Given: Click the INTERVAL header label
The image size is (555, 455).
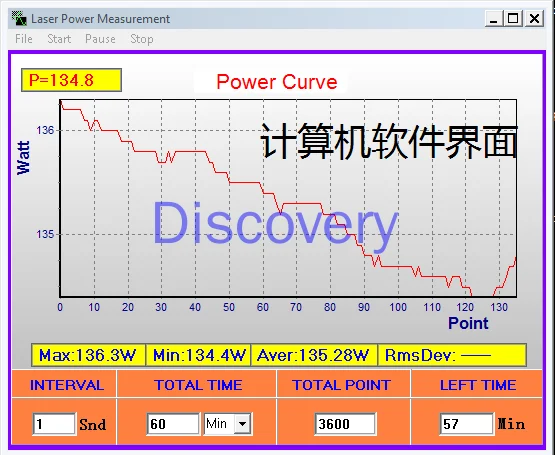Looking at the screenshot, I should tap(67, 385).
